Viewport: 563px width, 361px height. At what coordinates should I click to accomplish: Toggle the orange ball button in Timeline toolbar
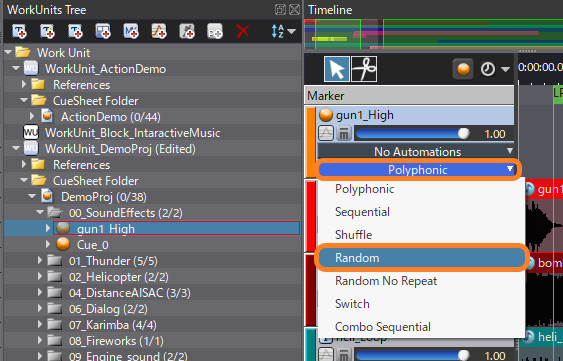463,69
